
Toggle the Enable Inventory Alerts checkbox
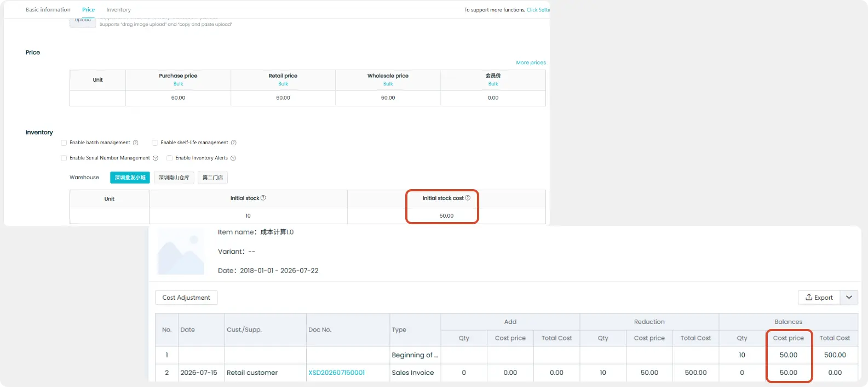point(170,158)
